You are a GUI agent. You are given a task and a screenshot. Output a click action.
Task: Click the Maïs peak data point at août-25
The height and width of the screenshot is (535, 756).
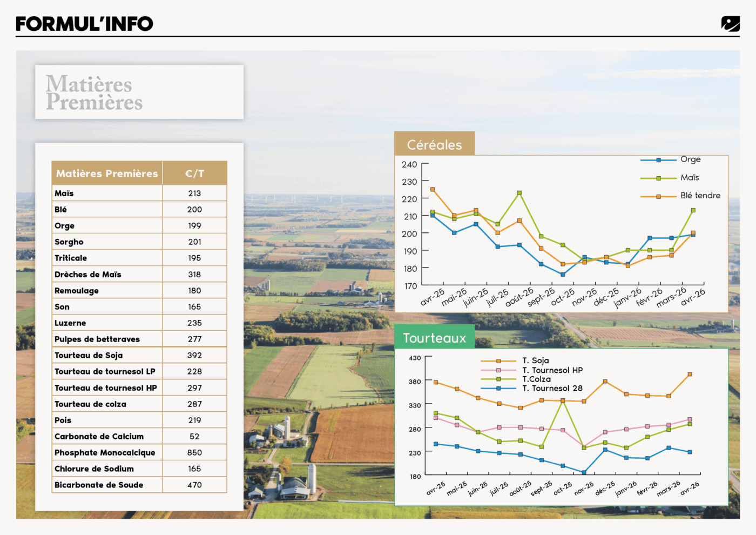519,193
